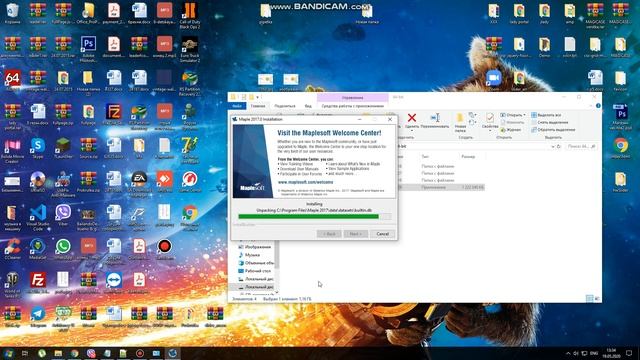Open TeamViewer desktop shortcut

tap(113, 283)
